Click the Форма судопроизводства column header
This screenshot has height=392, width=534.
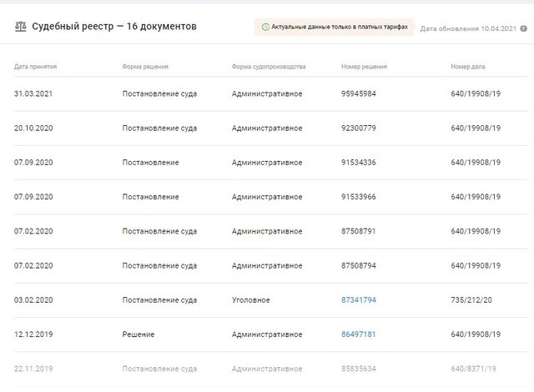269,65
